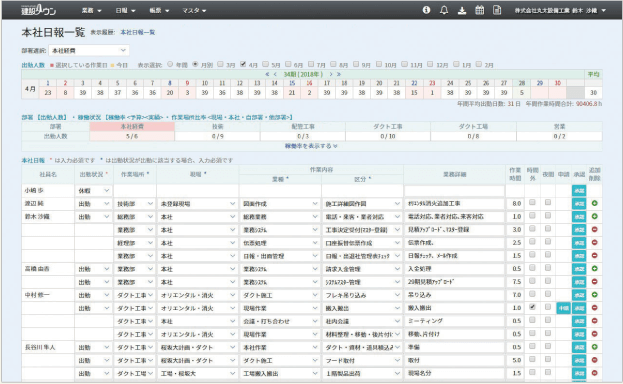Click the 本社日報一覧 history link

[137, 33]
